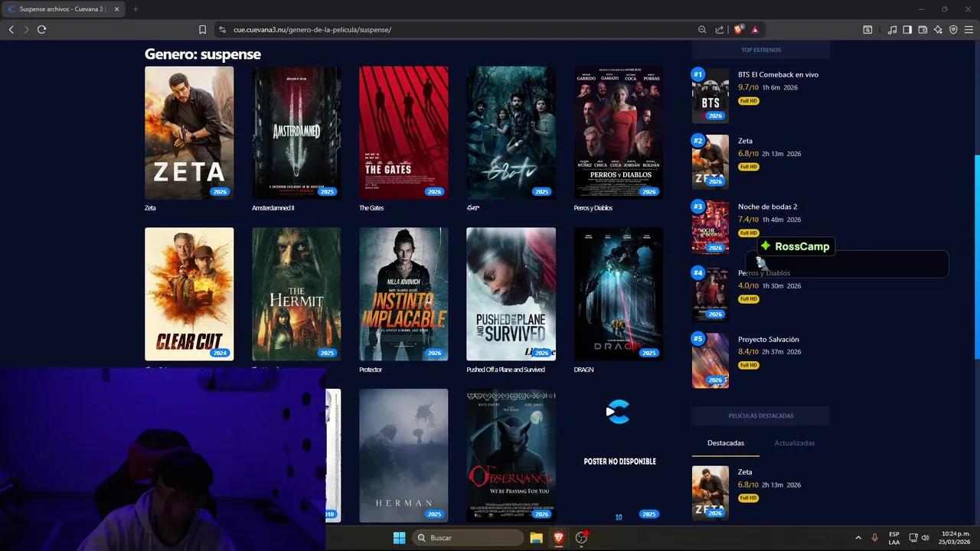Open File Explorer from taskbar

pyautogui.click(x=536, y=538)
